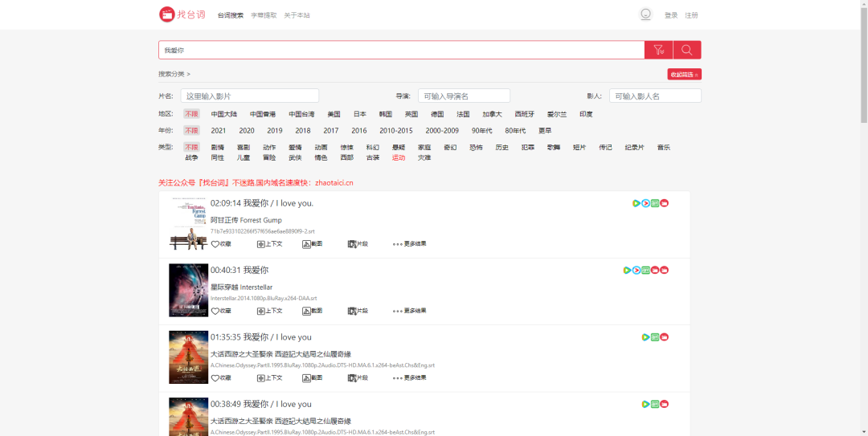Open 上下文 context for Interstellar result
Viewport: 868px width, 436px height.
(269, 311)
